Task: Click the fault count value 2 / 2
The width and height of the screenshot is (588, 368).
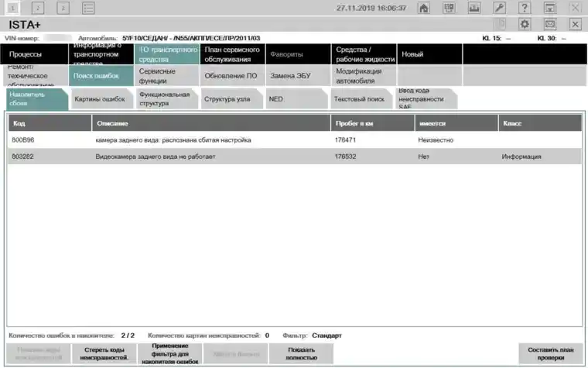Action: tap(128, 335)
